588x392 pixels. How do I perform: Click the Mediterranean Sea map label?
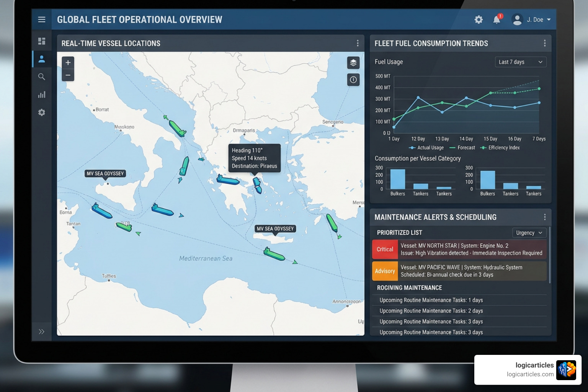tap(206, 258)
